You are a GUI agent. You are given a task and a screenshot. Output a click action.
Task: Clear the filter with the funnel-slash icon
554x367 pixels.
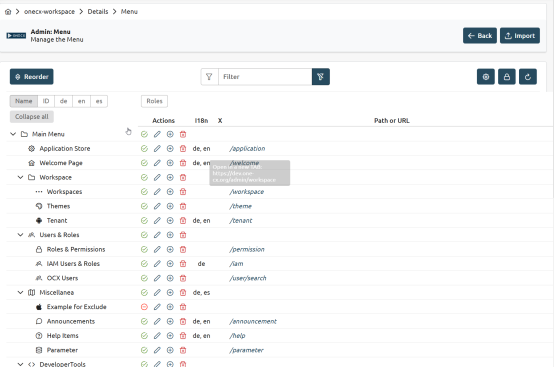click(321, 77)
